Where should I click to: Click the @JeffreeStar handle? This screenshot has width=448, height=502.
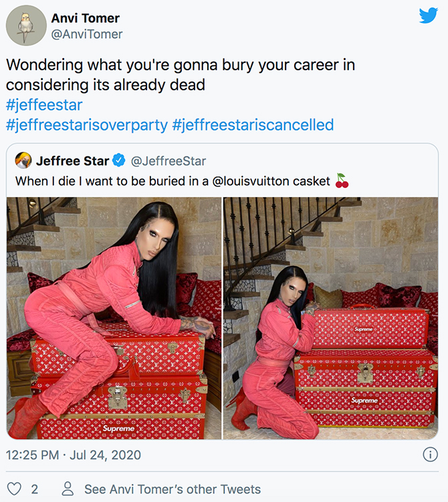(169, 161)
